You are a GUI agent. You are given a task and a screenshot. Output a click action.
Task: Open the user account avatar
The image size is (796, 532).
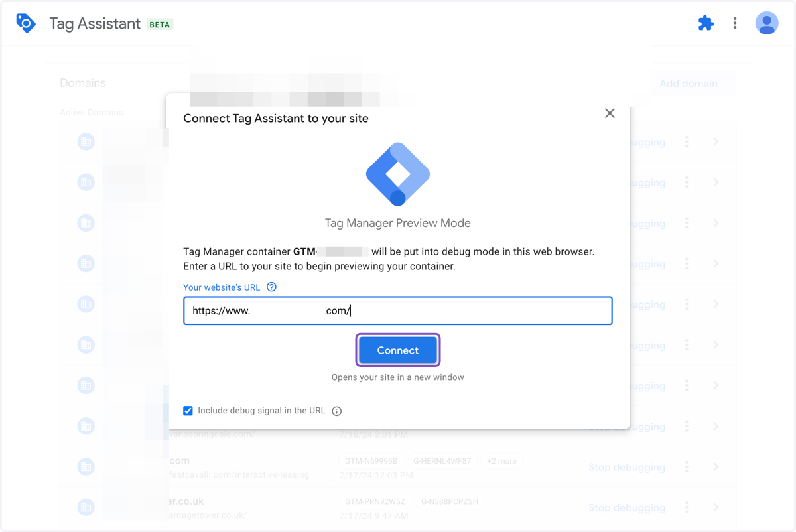click(767, 23)
